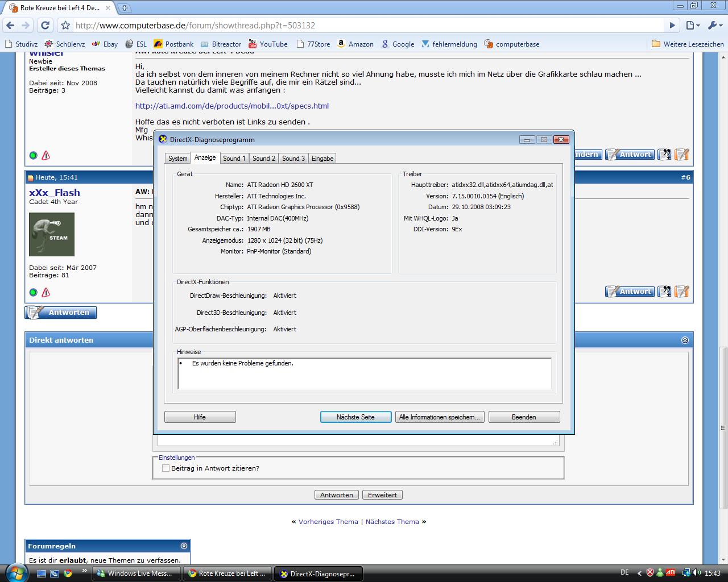Open the Bitreactor bookmark
The height and width of the screenshot is (582, 728).
coord(221,44)
